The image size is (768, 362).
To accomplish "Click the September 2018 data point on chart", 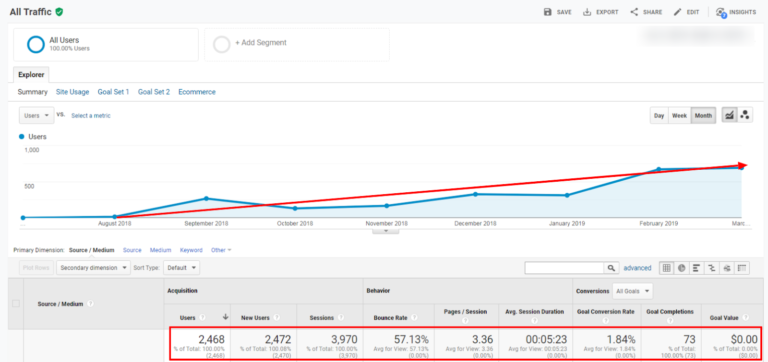I will (x=206, y=198).
